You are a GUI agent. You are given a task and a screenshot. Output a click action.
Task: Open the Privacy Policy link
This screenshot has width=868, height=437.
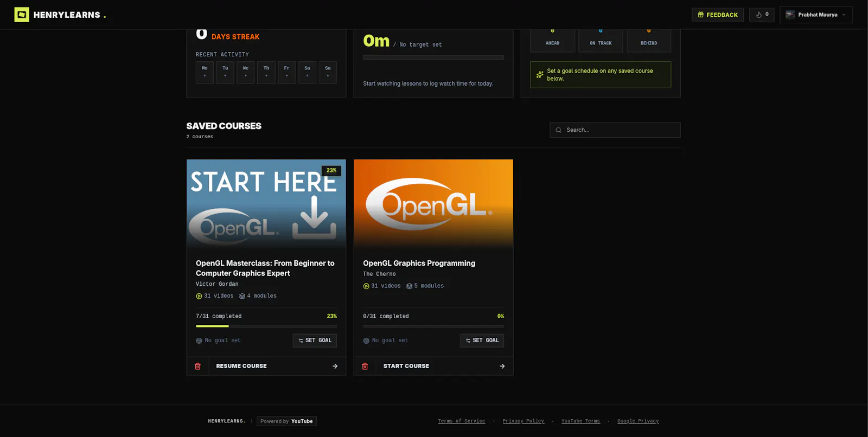coord(524,421)
